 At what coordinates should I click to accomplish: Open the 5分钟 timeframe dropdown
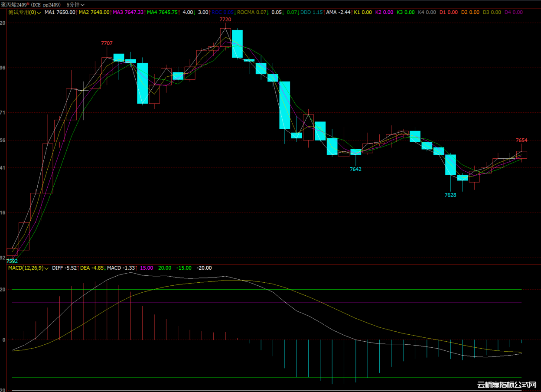pos(75,4)
